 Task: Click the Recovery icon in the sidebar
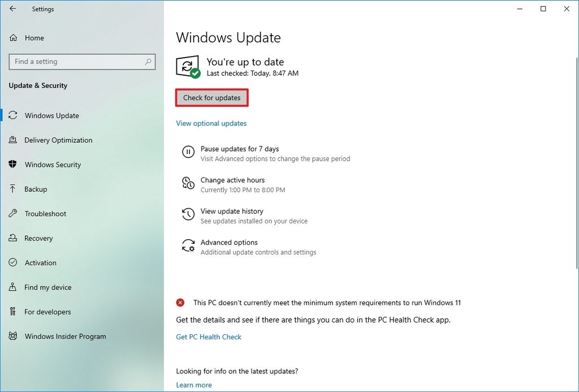[x=12, y=238]
